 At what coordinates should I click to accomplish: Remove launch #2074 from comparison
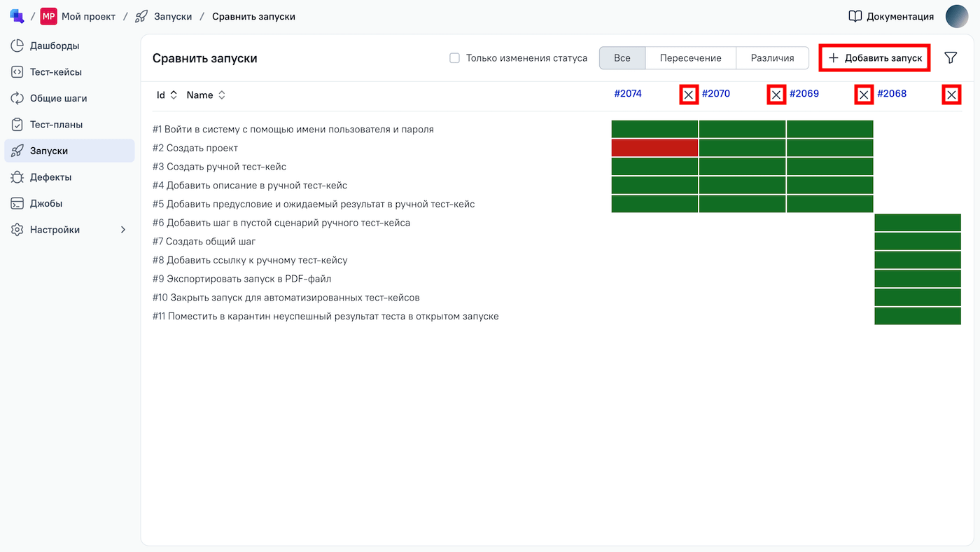pos(689,95)
